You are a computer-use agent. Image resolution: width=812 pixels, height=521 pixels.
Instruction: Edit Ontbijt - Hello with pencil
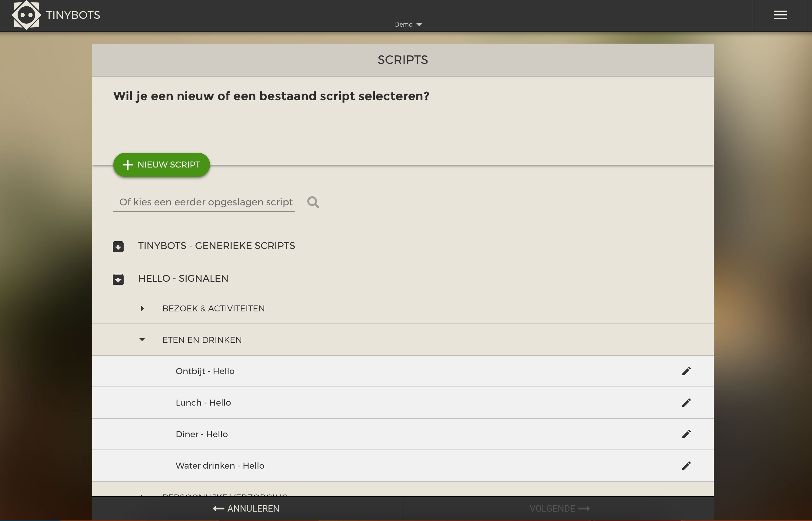(x=686, y=371)
